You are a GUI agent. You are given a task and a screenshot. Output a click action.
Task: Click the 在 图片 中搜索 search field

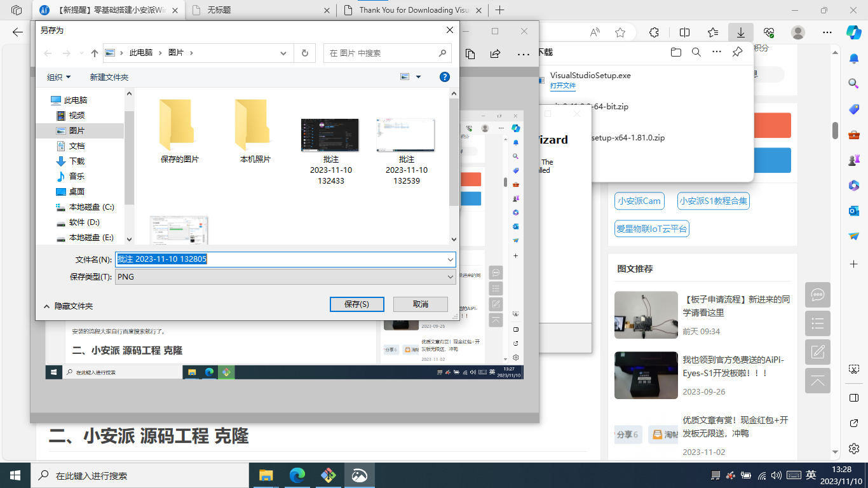(388, 53)
